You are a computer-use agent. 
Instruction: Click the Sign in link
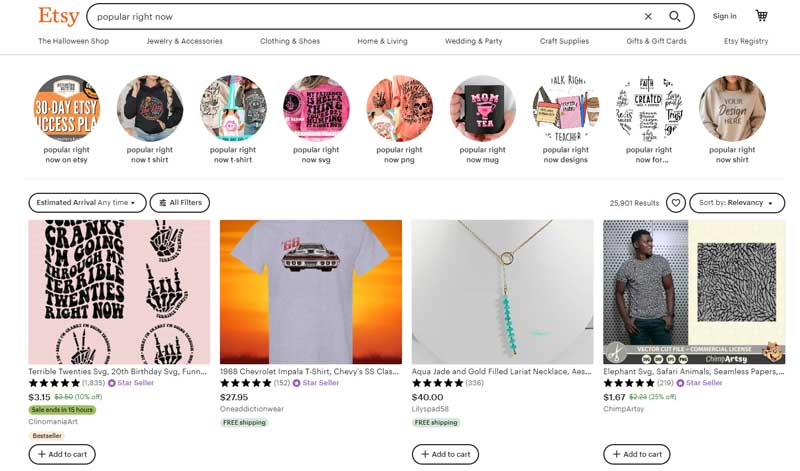click(724, 16)
